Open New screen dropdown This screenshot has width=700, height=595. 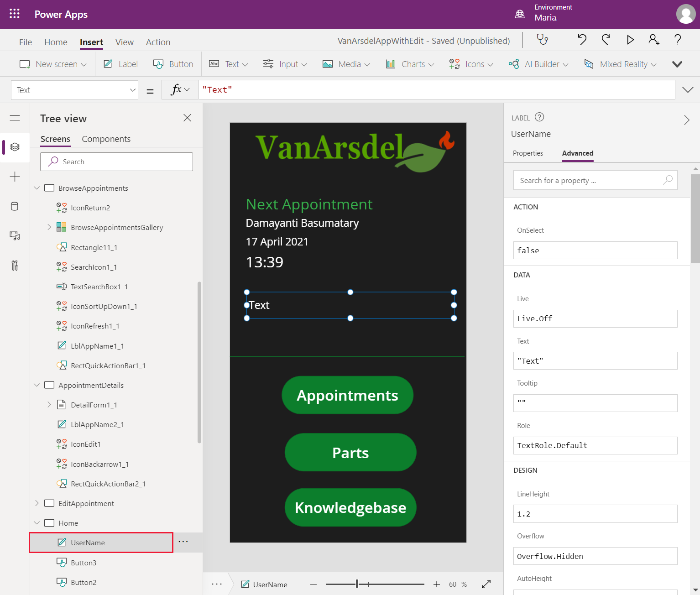[53, 64]
